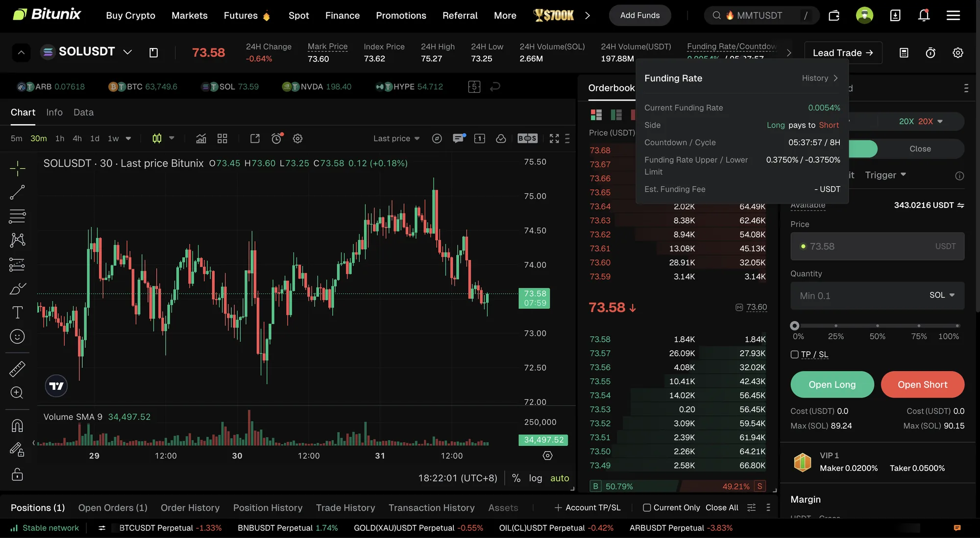Open the Last price dropdown
Viewport: 980px width, 538px height.
pyautogui.click(x=396, y=139)
